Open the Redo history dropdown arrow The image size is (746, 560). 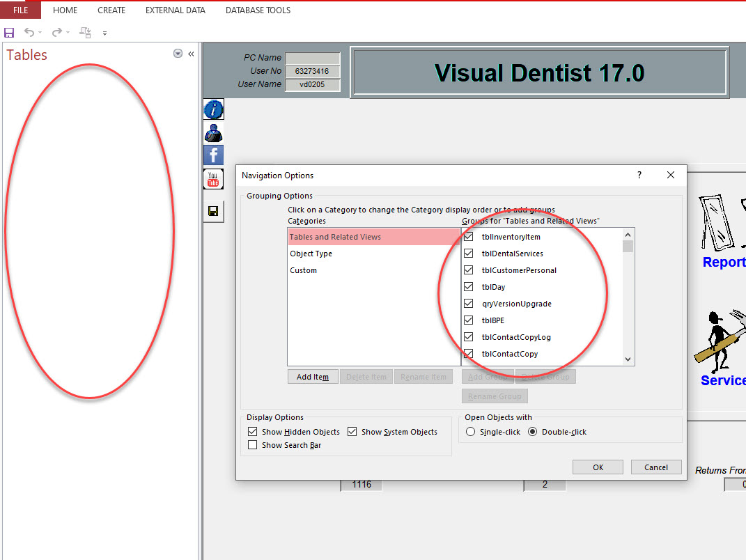[x=68, y=32]
